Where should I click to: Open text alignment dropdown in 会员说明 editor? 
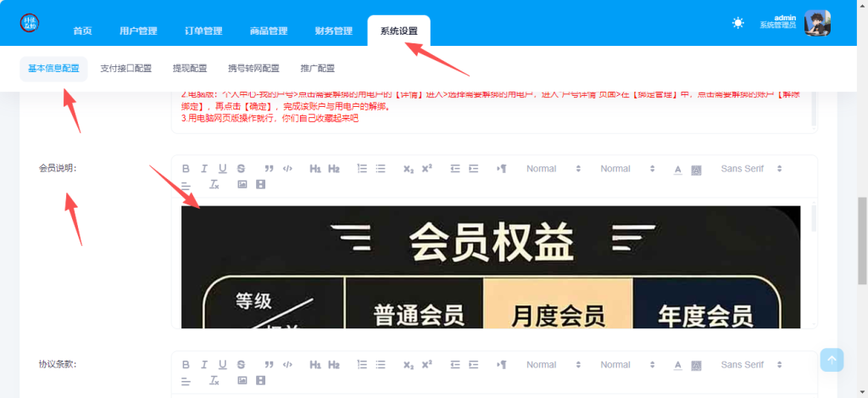pyautogui.click(x=186, y=185)
